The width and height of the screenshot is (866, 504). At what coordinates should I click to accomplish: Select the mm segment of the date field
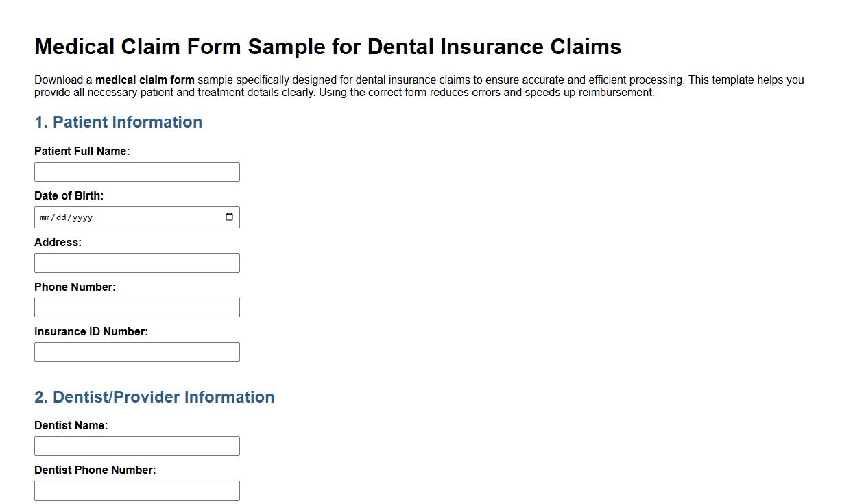[44, 217]
